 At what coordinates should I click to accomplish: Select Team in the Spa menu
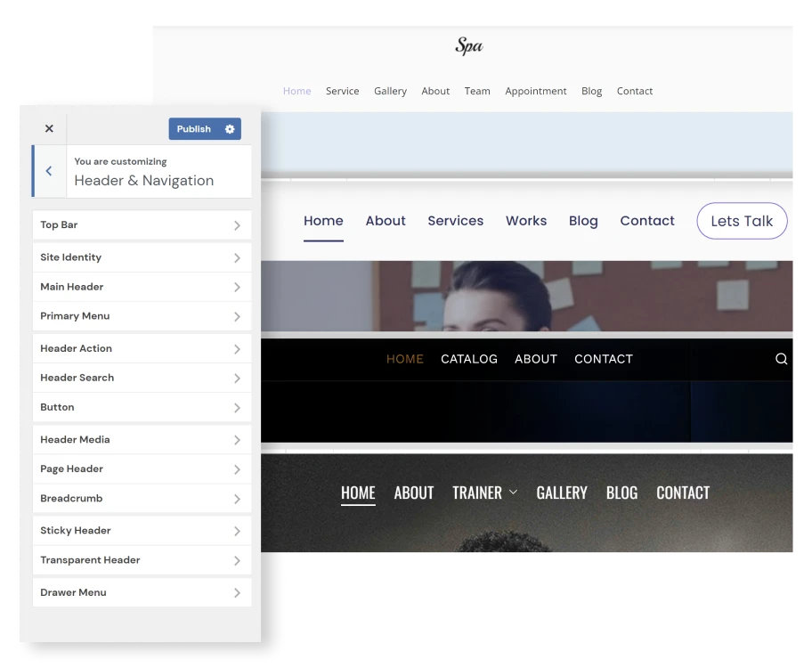[x=477, y=91]
